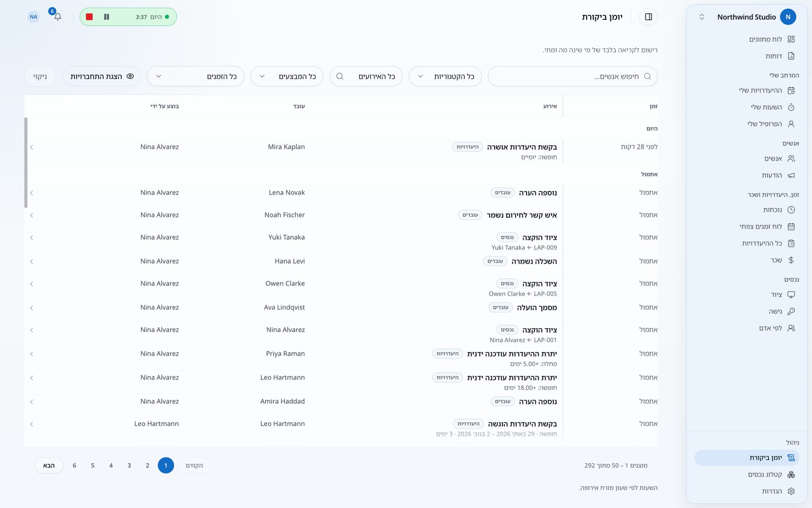Screen dimensions: 812x508
Task: Open the NA user avatar
Action: (x=33, y=17)
